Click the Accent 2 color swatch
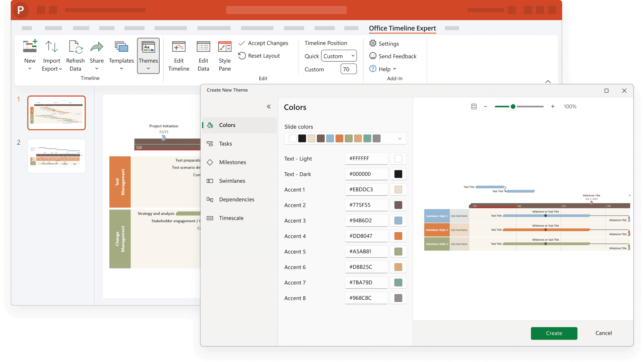This screenshot has height=362, width=644. [398, 205]
